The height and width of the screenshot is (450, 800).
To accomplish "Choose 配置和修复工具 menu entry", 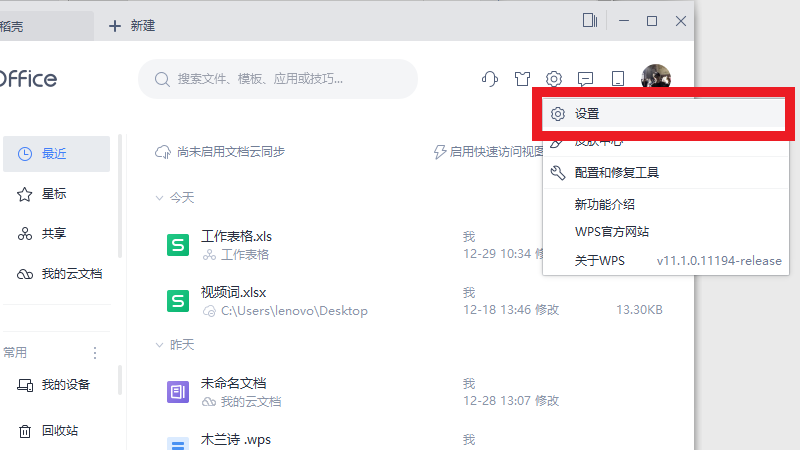I will tap(616, 173).
